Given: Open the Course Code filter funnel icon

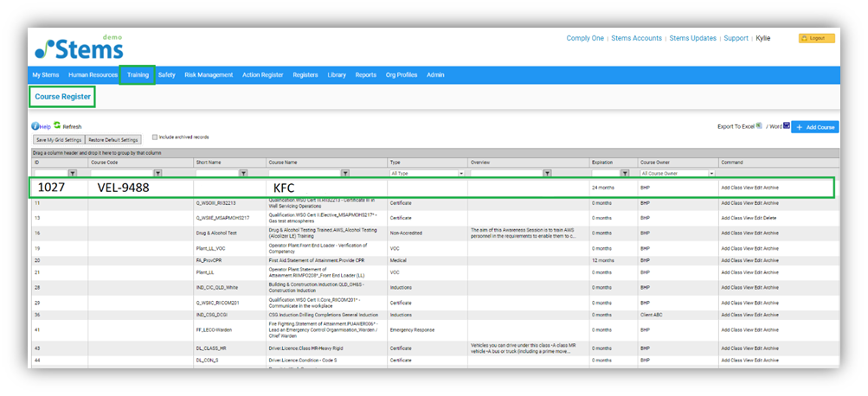Looking at the screenshot, I should pyautogui.click(x=158, y=173).
